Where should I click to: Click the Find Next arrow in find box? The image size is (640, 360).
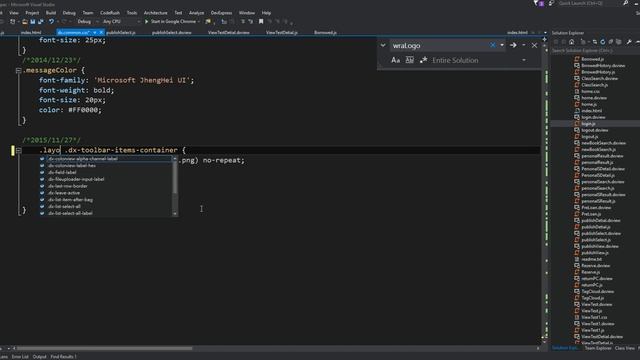[x=513, y=45]
